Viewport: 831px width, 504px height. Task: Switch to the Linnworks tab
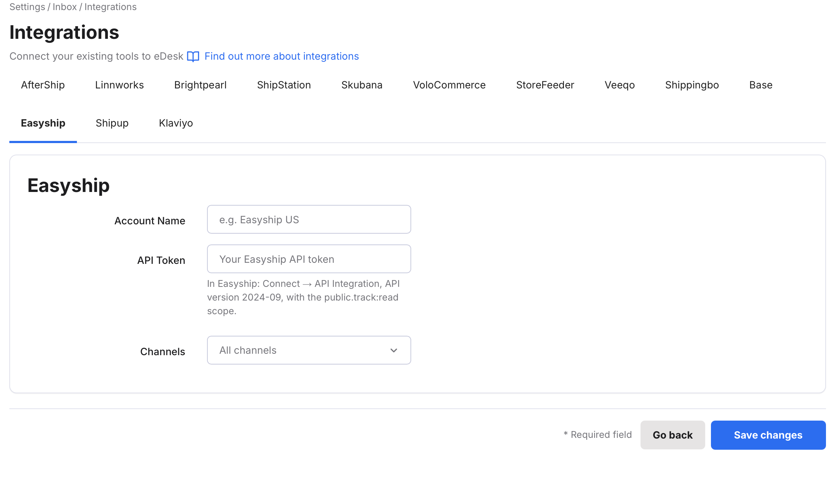pos(119,85)
